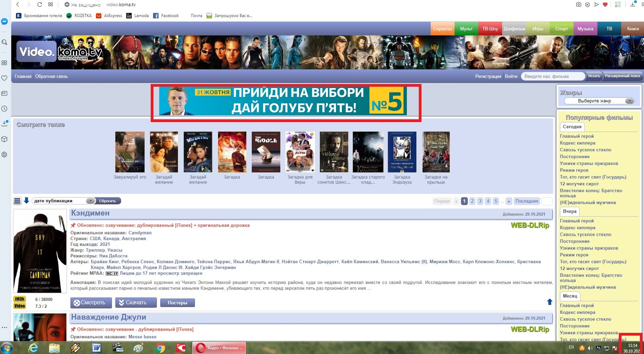Select the Музыка category tab

585,29
